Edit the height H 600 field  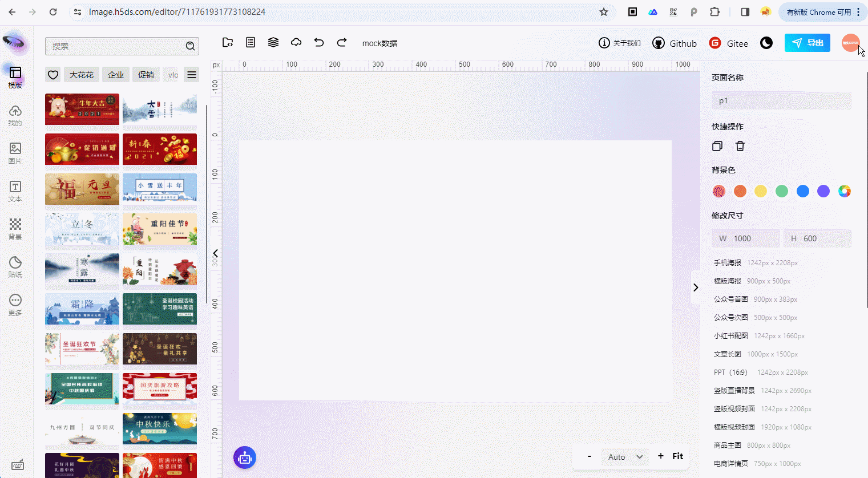(817, 238)
